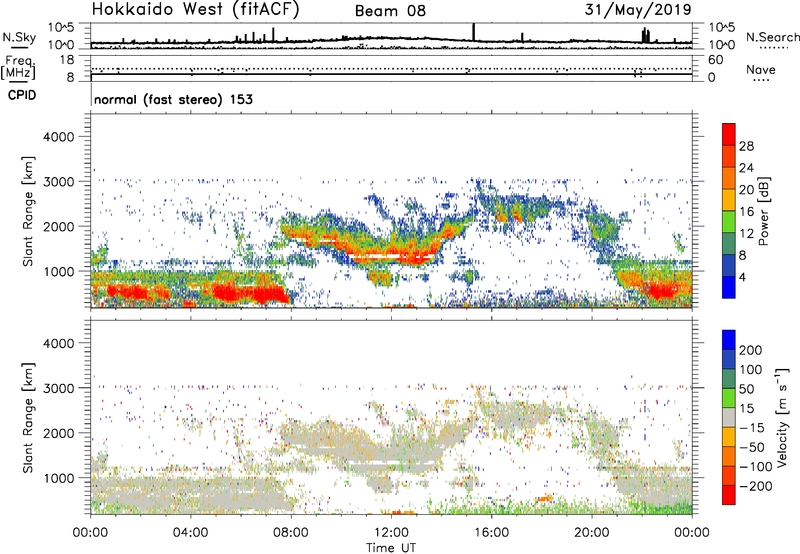Click the "-15" value on Velocity colorbar
The width and height of the screenshot is (800, 554).
(x=751, y=428)
